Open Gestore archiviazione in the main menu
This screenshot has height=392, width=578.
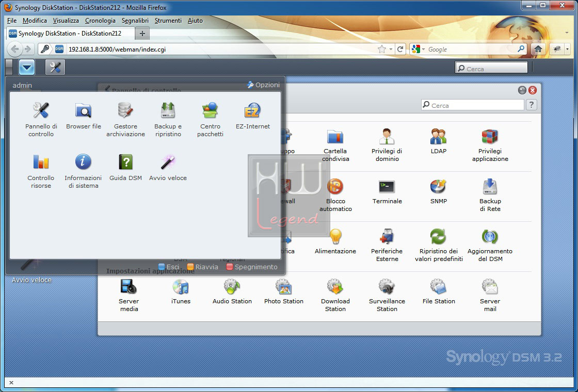(126, 119)
